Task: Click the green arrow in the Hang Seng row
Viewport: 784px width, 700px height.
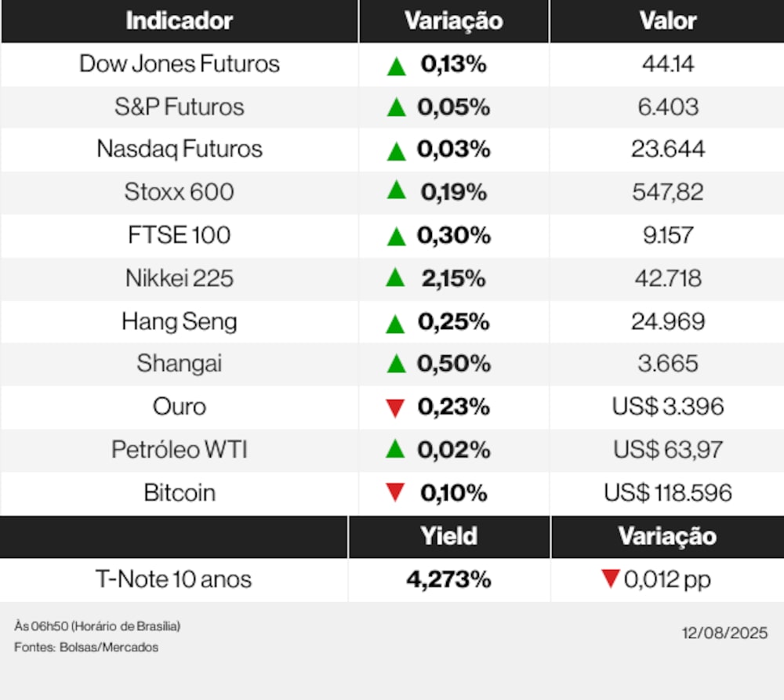Action: (397, 322)
